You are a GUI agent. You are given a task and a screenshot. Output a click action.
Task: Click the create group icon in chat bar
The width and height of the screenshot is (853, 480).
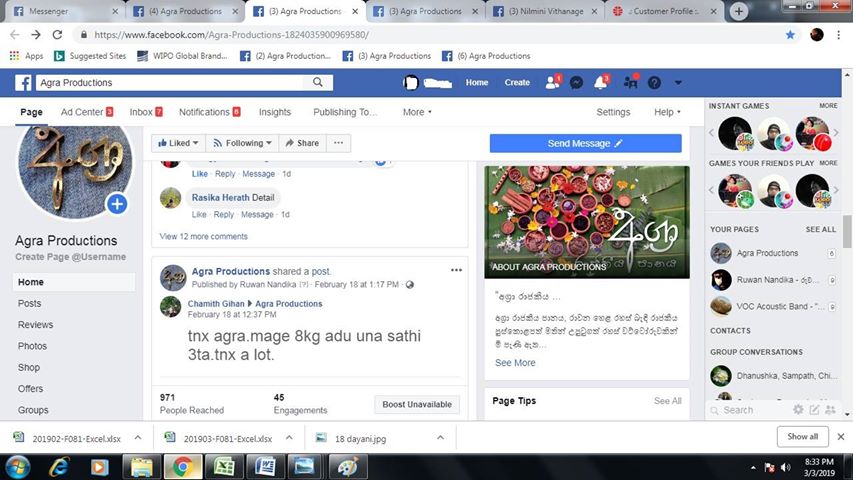(831, 409)
